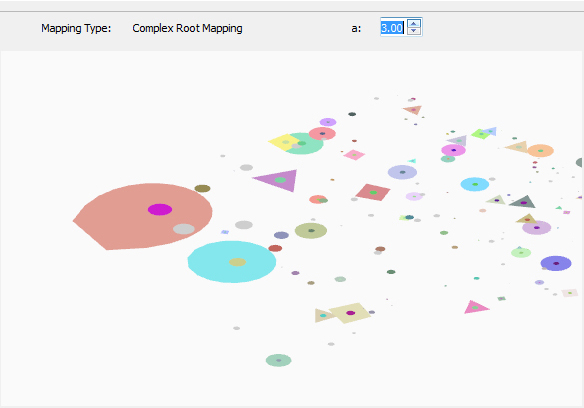Increase the a value with up arrow
The width and height of the screenshot is (584, 408).
pos(414,23)
